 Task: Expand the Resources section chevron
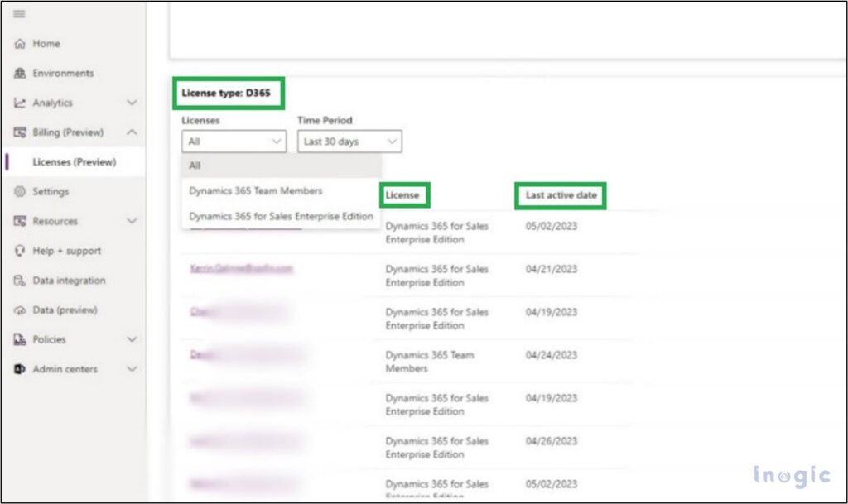(x=132, y=222)
